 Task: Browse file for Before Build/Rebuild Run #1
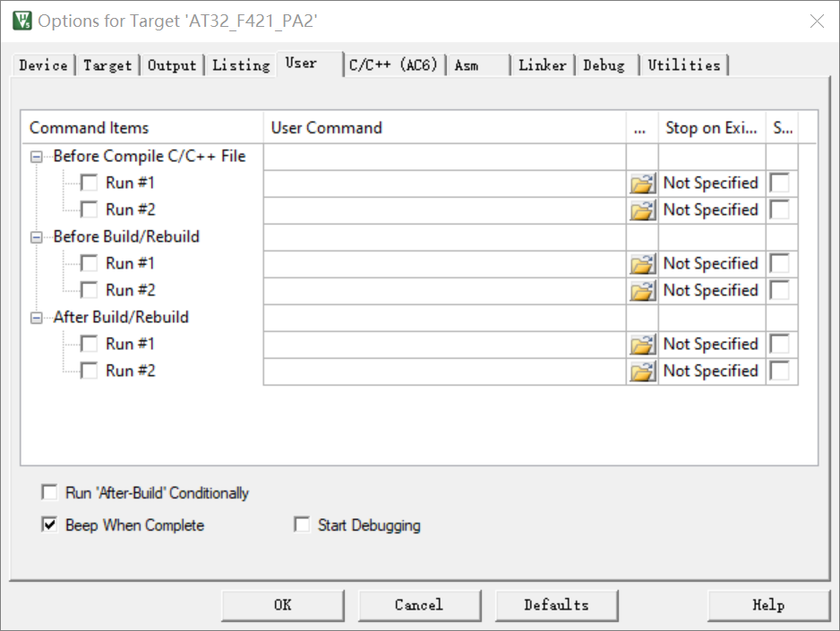(642, 264)
